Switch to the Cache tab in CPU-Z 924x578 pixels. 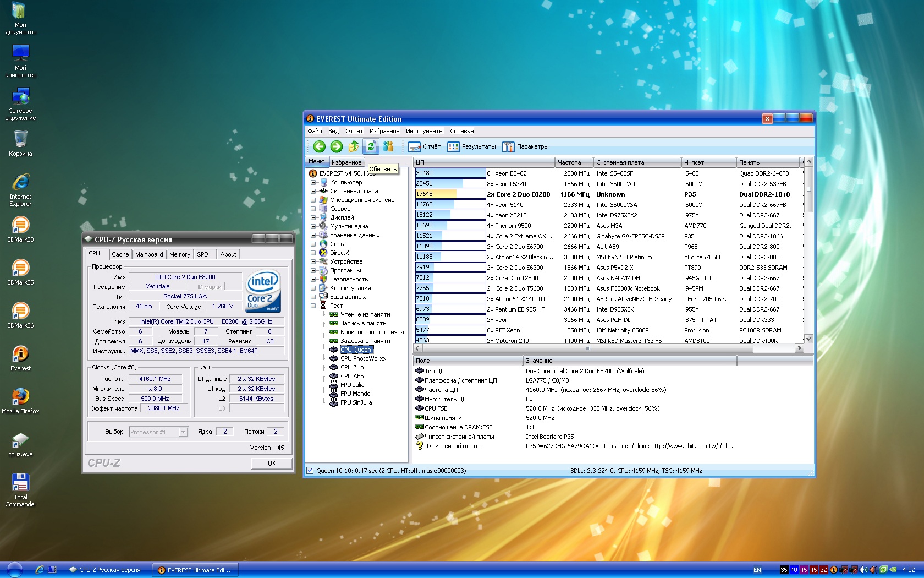pyautogui.click(x=120, y=254)
